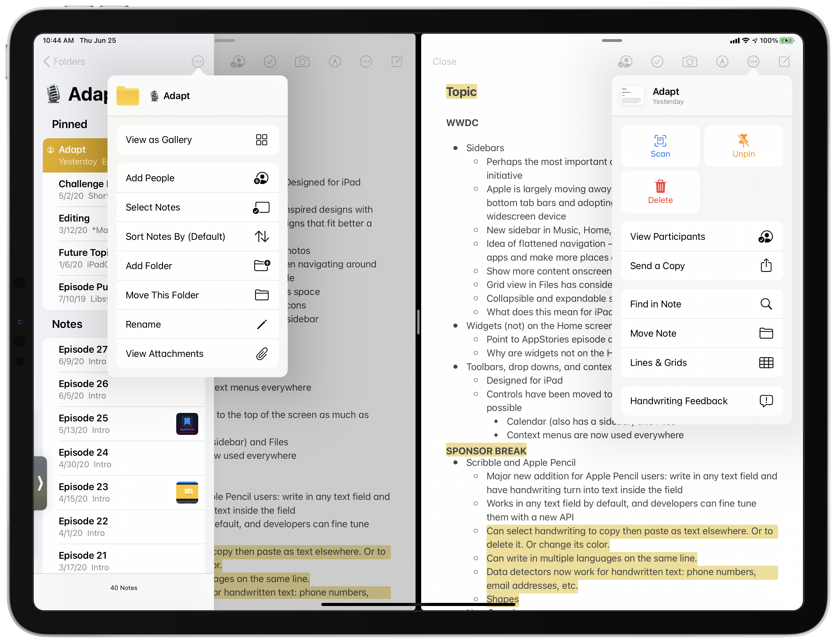Toggle the Add Folder option
The height and width of the screenshot is (644, 837).
coord(197,265)
